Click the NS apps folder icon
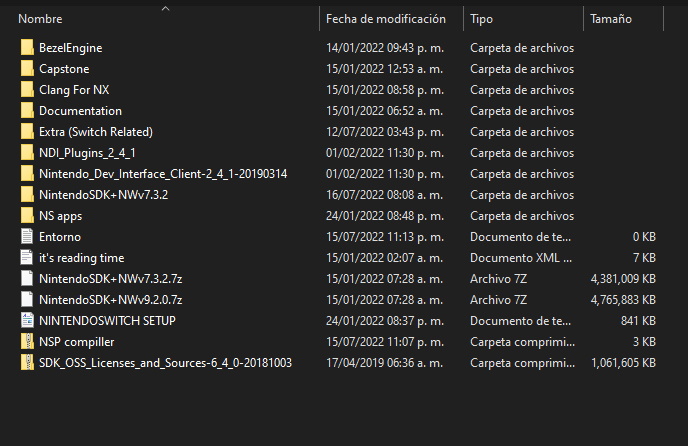Screen dimensions: 688x446 click(x=27, y=216)
